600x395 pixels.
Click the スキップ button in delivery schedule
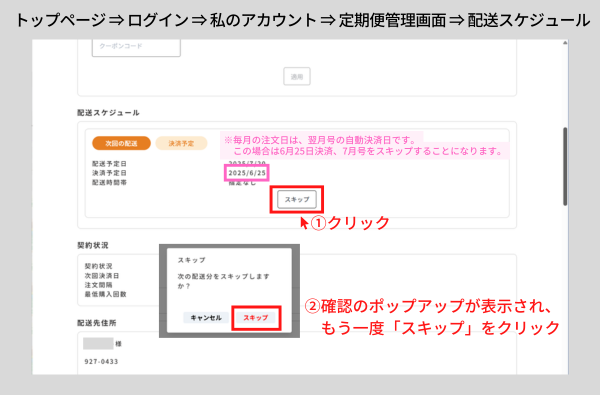click(297, 199)
